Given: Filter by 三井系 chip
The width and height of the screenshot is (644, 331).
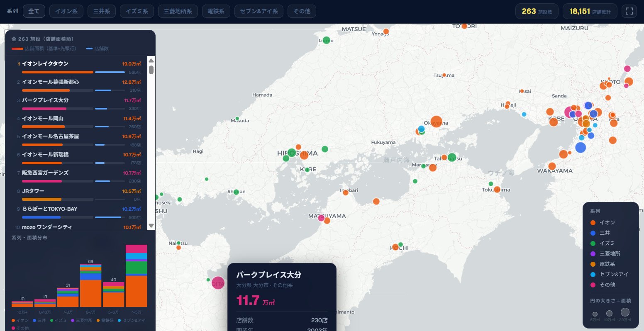Looking at the screenshot, I should 102,11.
